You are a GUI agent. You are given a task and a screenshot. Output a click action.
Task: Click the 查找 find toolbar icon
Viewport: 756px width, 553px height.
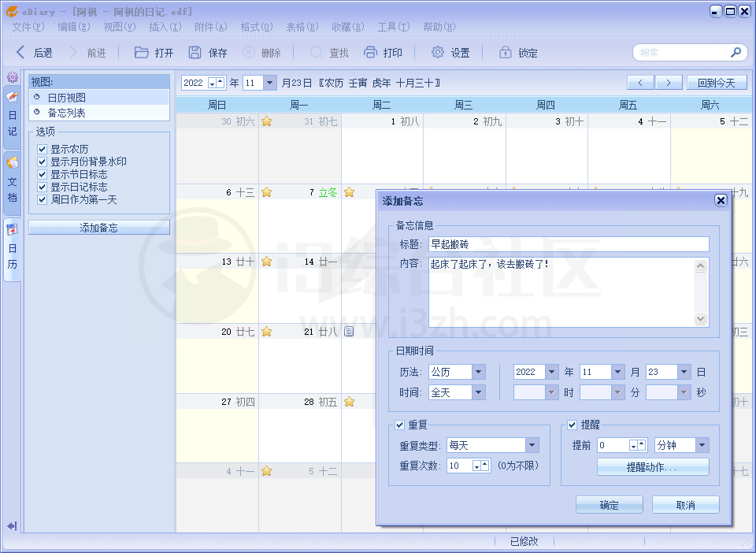[317, 52]
